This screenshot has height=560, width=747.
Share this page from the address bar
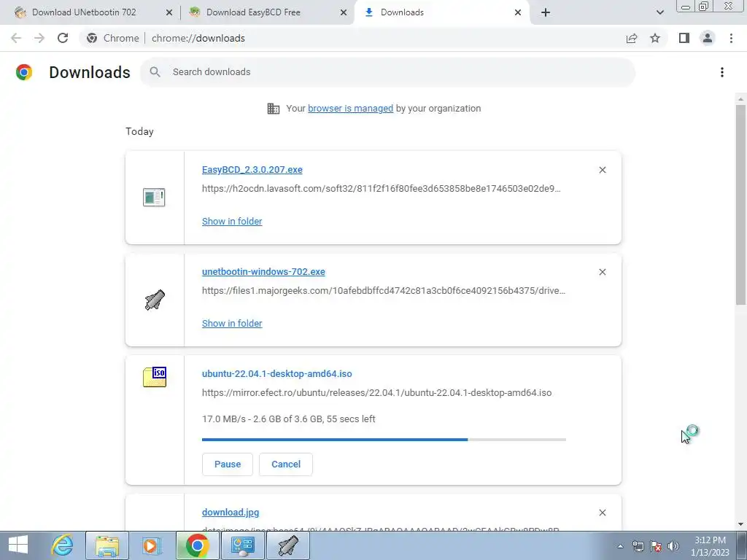pos(632,38)
